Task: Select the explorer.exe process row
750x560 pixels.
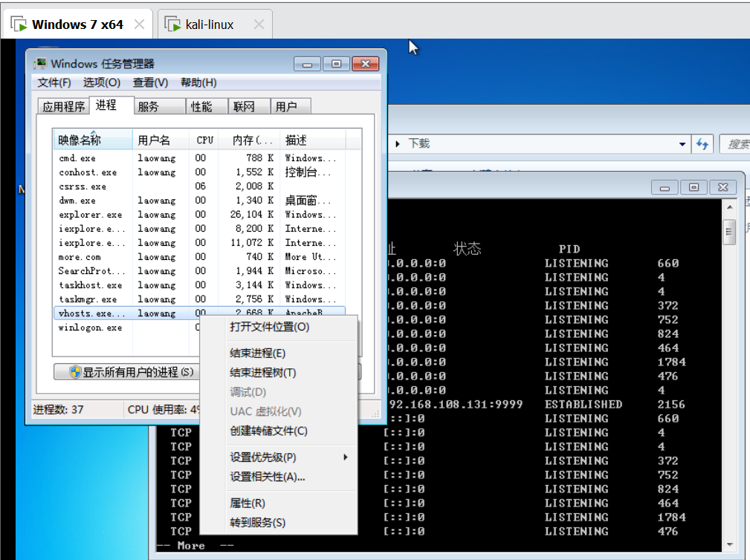Action: tap(199, 215)
